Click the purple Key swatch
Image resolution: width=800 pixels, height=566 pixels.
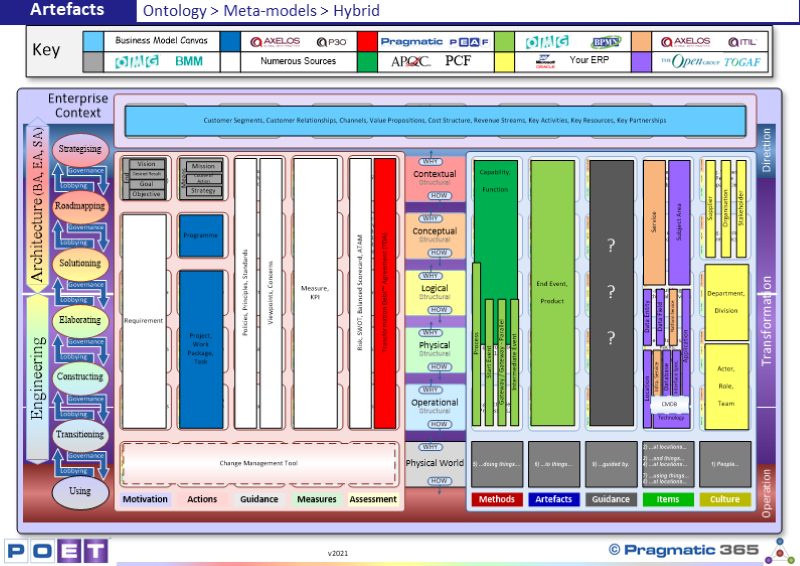point(641,61)
